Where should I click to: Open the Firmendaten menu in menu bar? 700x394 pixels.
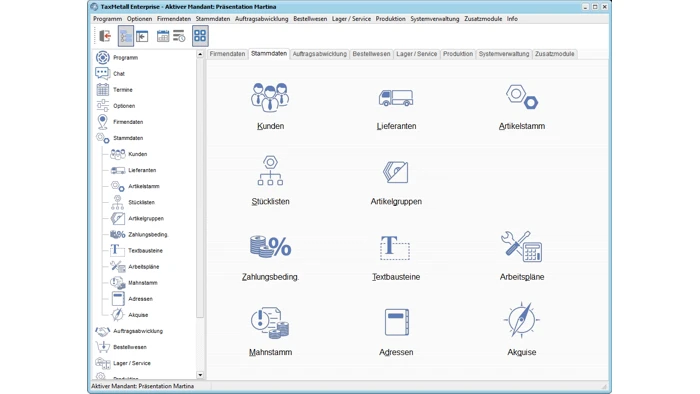(174, 19)
